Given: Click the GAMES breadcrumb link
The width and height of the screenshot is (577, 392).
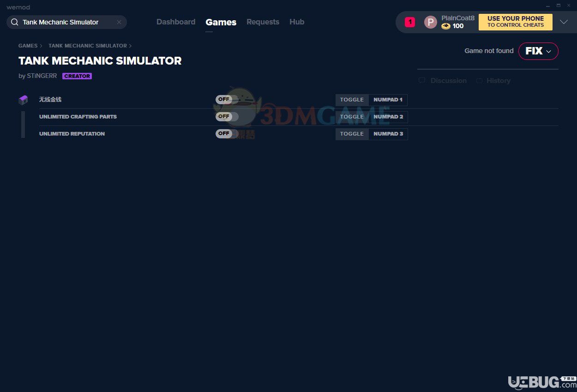Looking at the screenshot, I should pyautogui.click(x=28, y=46).
